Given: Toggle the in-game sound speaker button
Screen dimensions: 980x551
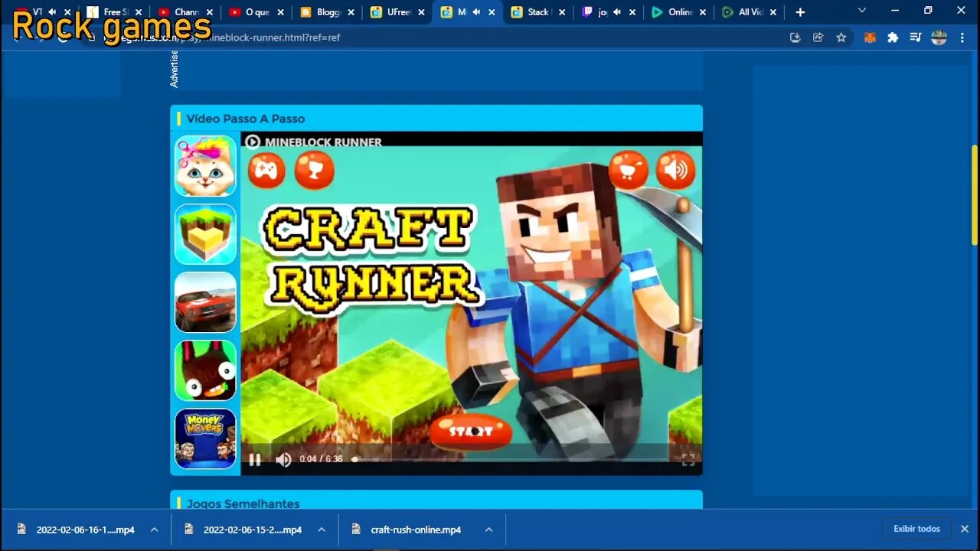Looking at the screenshot, I should [676, 169].
